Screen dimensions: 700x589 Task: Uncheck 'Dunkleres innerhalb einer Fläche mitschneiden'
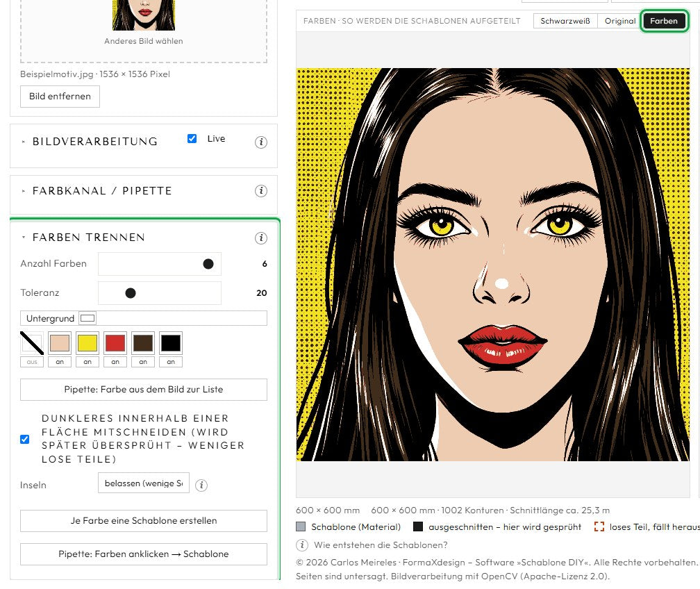[x=25, y=439]
